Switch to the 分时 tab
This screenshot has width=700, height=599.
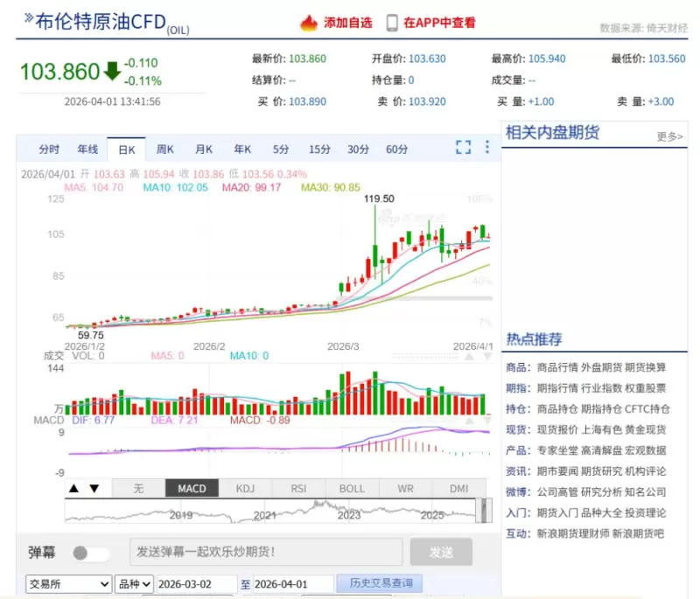48,148
